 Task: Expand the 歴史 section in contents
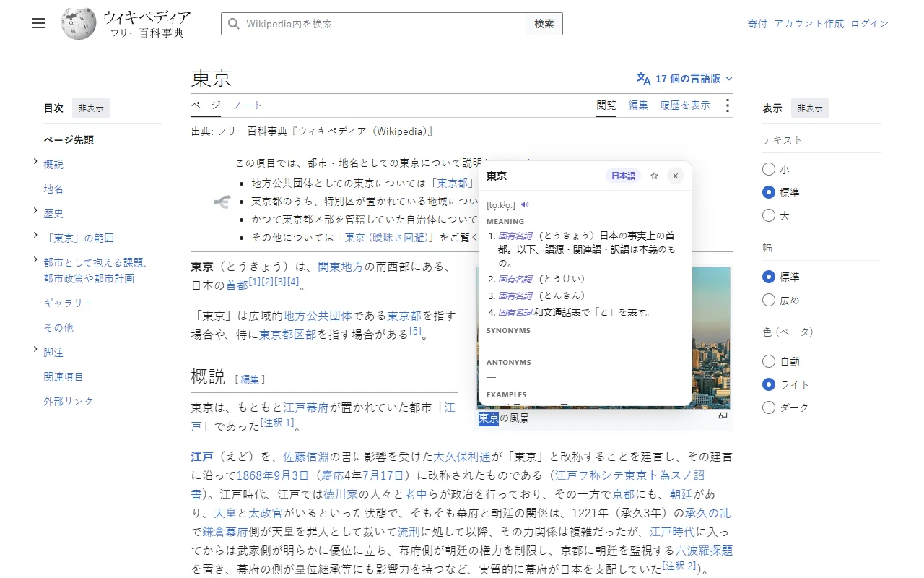click(x=35, y=211)
